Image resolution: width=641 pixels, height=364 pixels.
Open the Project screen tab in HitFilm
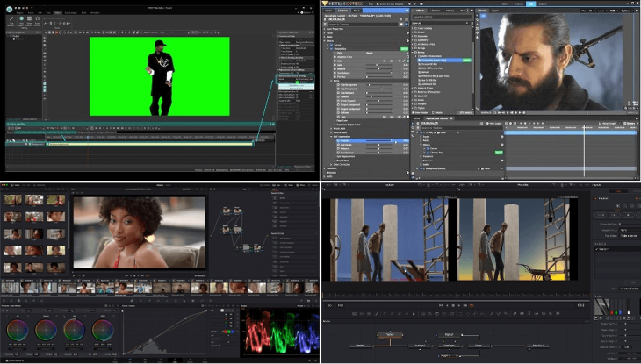tap(518, 4)
